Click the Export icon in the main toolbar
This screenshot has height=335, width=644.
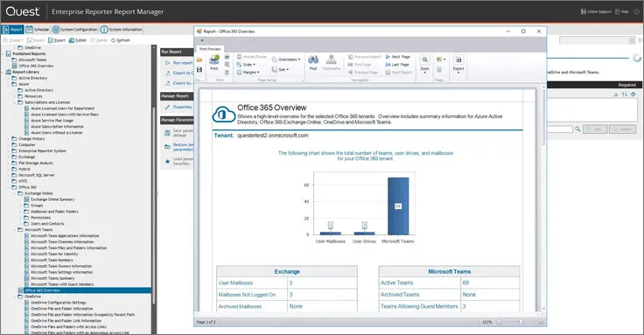click(x=51, y=40)
